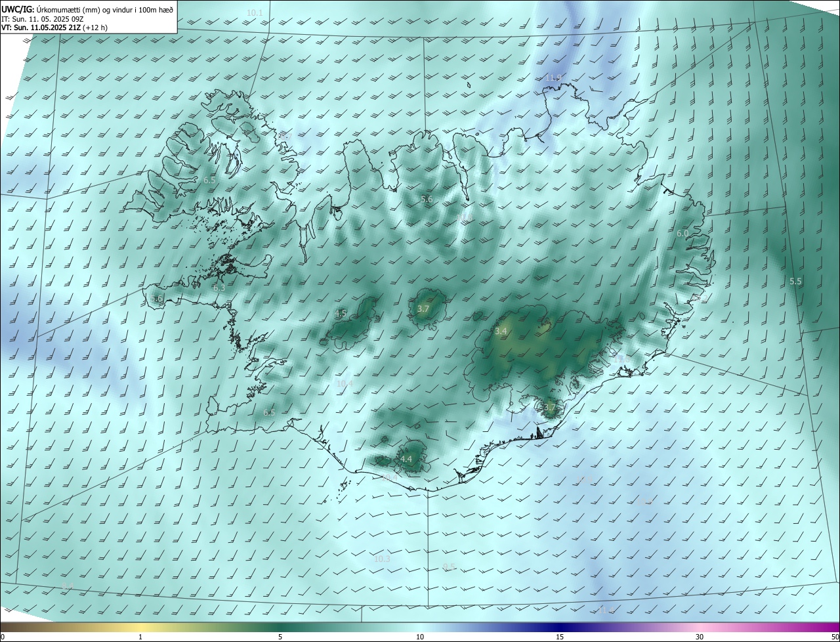Click the colorbar tick label '15'

(560, 637)
